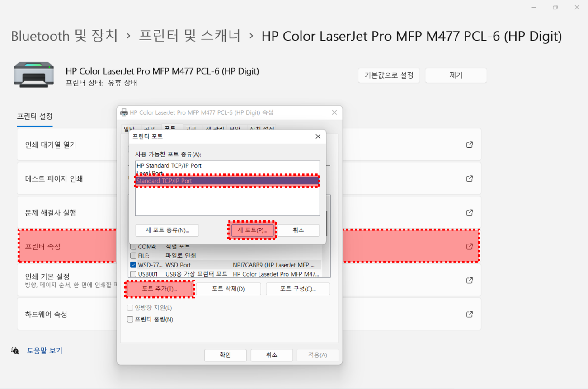Image resolution: width=588 pixels, height=389 pixels.
Task: Toggle the 양방향 지원(E) checkbox
Action: [x=130, y=308]
